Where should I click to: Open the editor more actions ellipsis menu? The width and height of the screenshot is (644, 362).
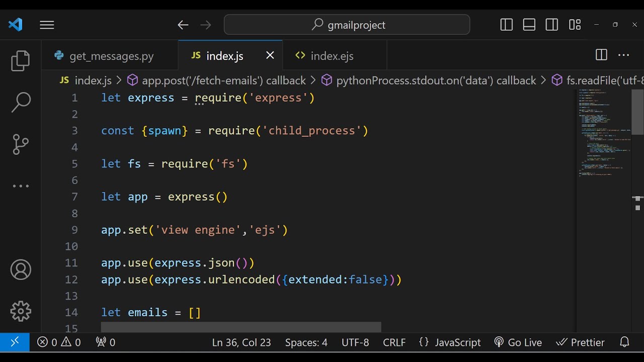(x=624, y=55)
